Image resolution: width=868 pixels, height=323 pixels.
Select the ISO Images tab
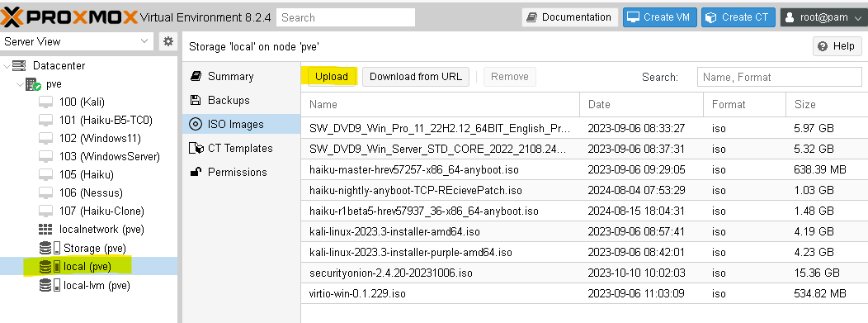tap(242, 124)
